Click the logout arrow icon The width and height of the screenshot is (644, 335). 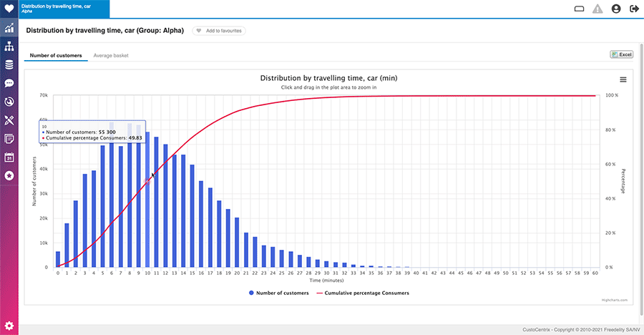pos(633,9)
